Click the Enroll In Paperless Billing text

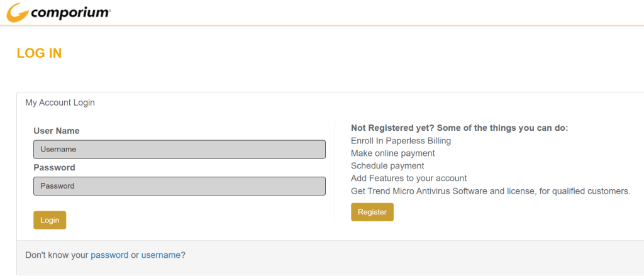(401, 141)
